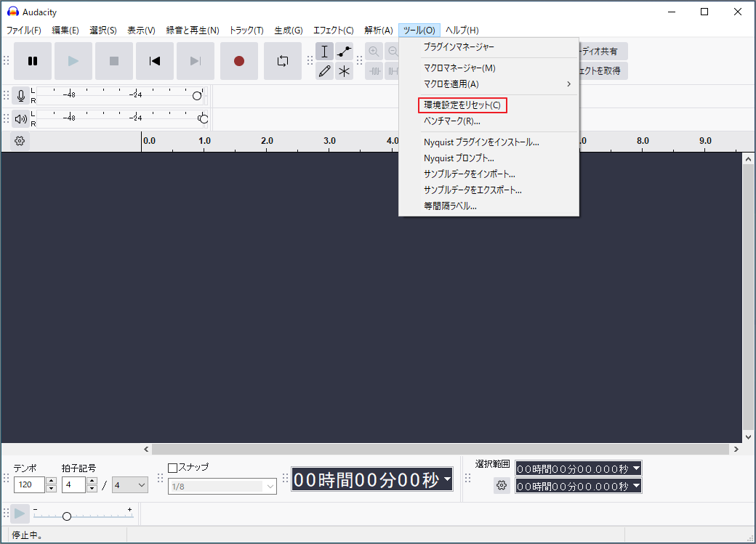The height and width of the screenshot is (544, 756).
Task: Open the 表示(V) menu
Action: (x=141, y=31)
